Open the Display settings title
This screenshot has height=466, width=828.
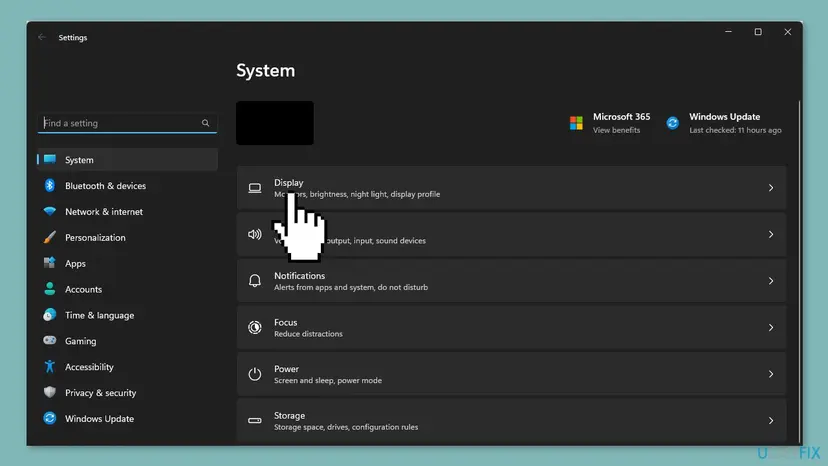(x=288, y=182)
